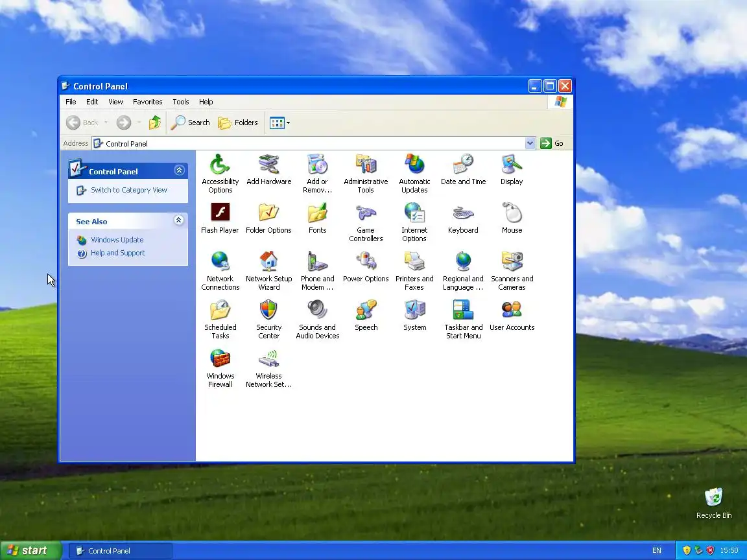Click the Up folder toolbar icon
This screenshot has width=747, height=560.
[155, 122]
